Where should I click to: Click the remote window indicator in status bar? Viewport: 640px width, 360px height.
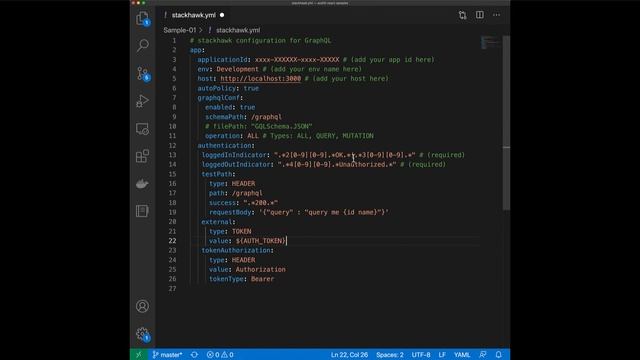pos(138,355)
